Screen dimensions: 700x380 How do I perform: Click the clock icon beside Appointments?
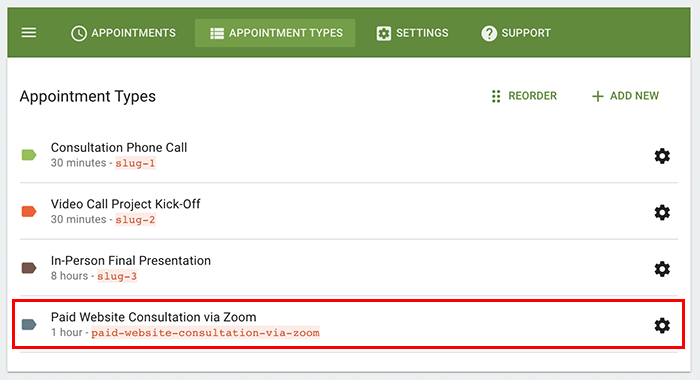79,33
